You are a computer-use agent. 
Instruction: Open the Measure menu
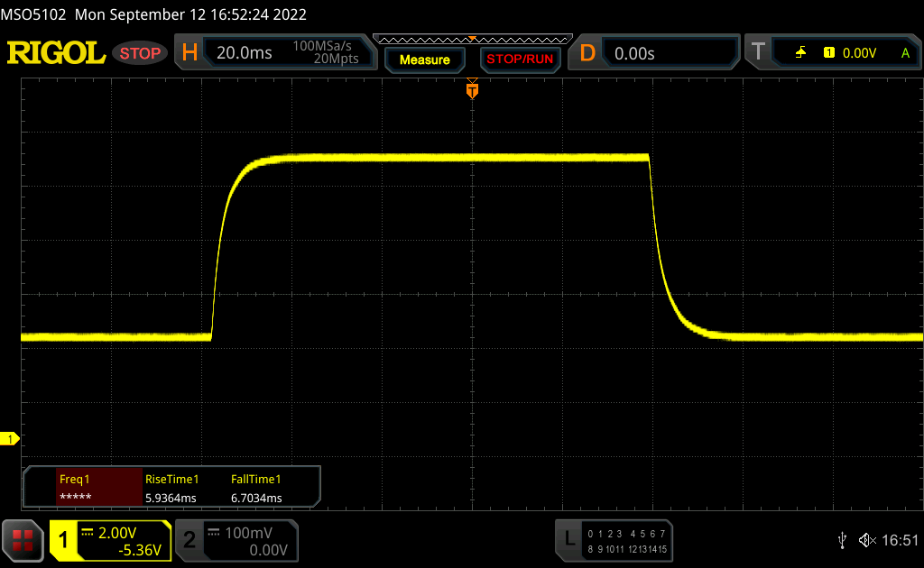click(x=425, y=60)
